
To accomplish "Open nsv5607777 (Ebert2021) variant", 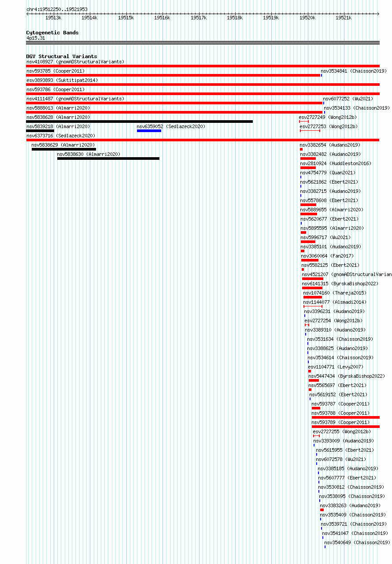I will tap(347, 478).
